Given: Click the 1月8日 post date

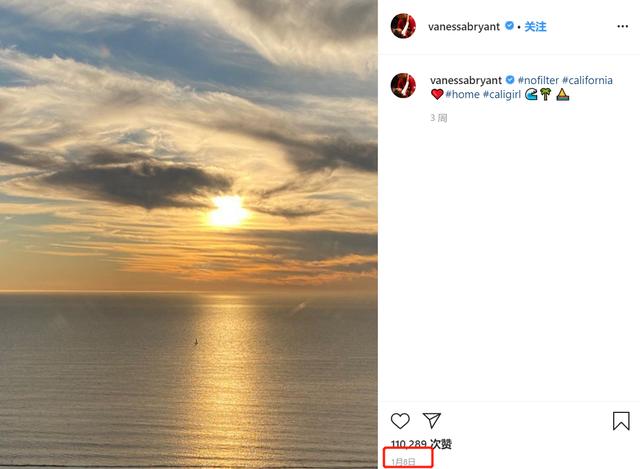Looking at the screenshot, I should click(x=404, y=461).
